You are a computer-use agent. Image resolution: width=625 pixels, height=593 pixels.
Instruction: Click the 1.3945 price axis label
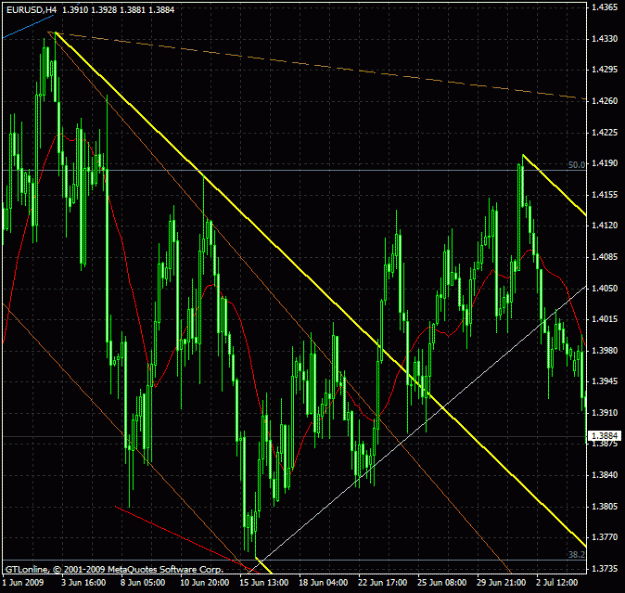pos(605,381)
